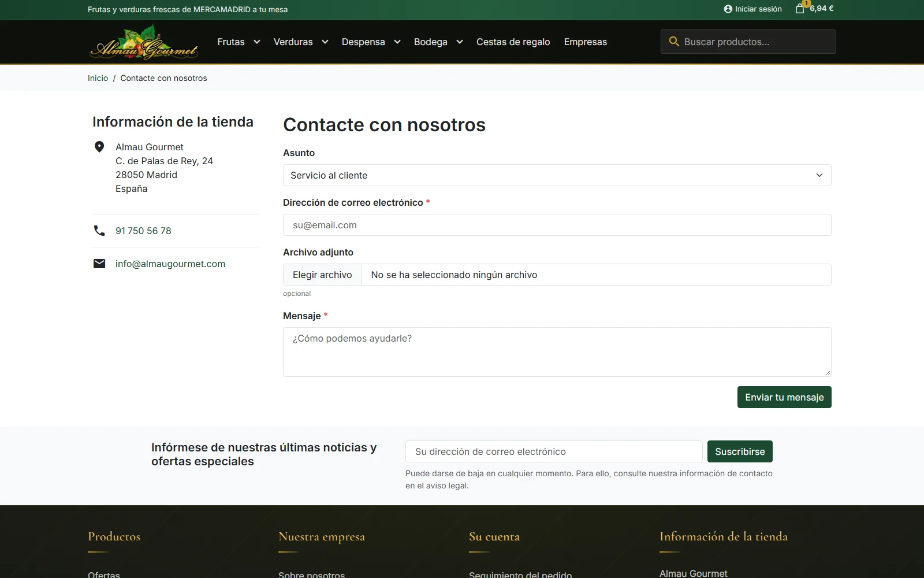
Task: Click Iniciar sesión link
Action: click(x=758, y=9)
